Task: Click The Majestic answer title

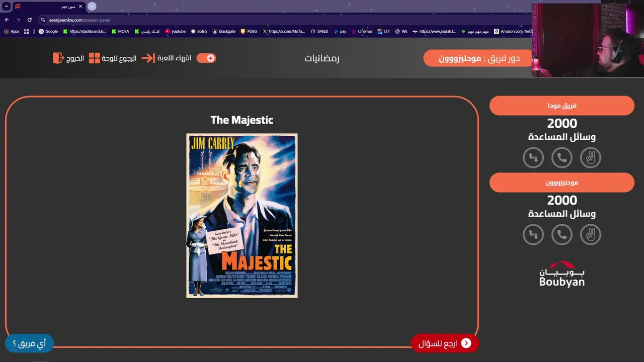Action: (242, 120)
